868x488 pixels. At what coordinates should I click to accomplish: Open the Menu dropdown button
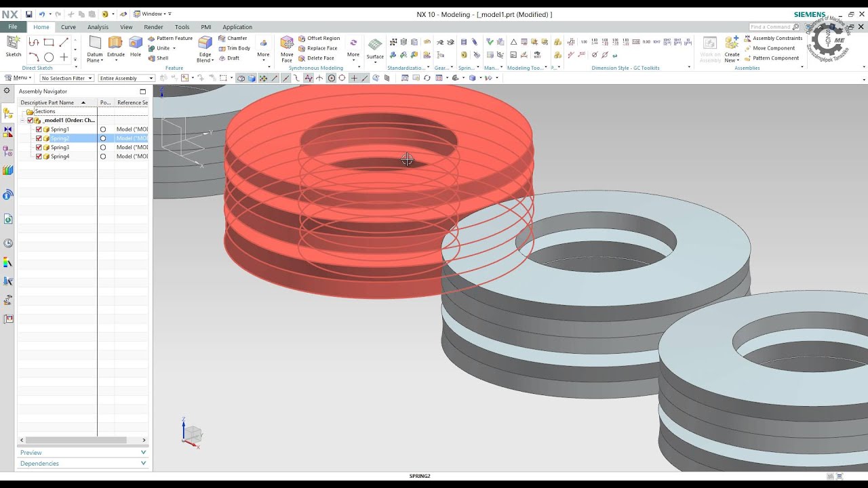18,78
